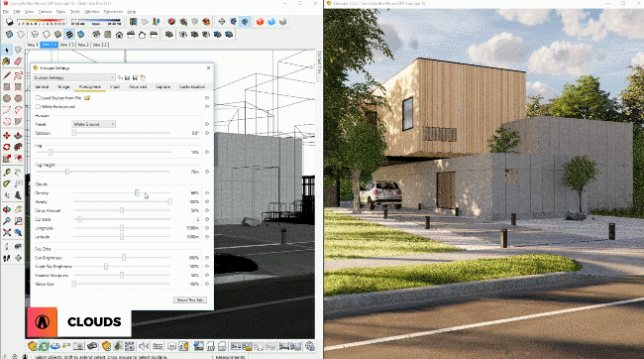Viewport: 644px width, 359px height.
Task: Click the red cube icon in top toolbar
Action: 260,22
